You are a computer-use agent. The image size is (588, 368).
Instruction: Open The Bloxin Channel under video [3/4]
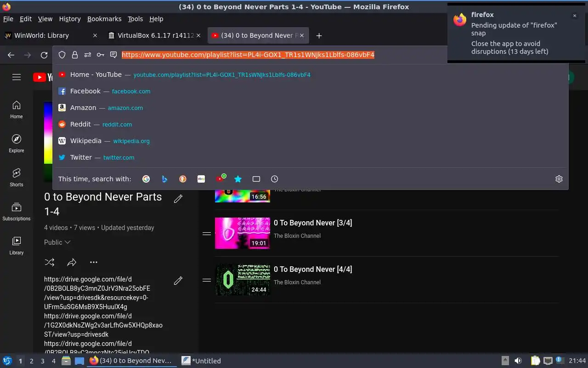pyautogui.click(x=297, y=236)
